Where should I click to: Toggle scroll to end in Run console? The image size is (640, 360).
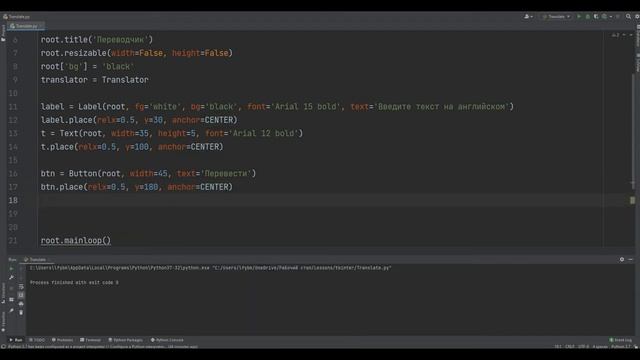21,295
